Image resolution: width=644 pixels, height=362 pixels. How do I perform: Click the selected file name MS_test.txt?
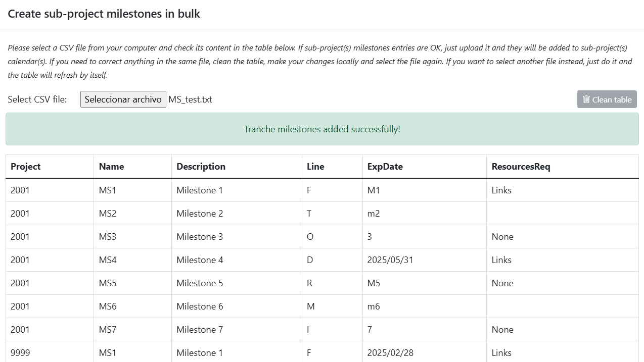[191, 99]
